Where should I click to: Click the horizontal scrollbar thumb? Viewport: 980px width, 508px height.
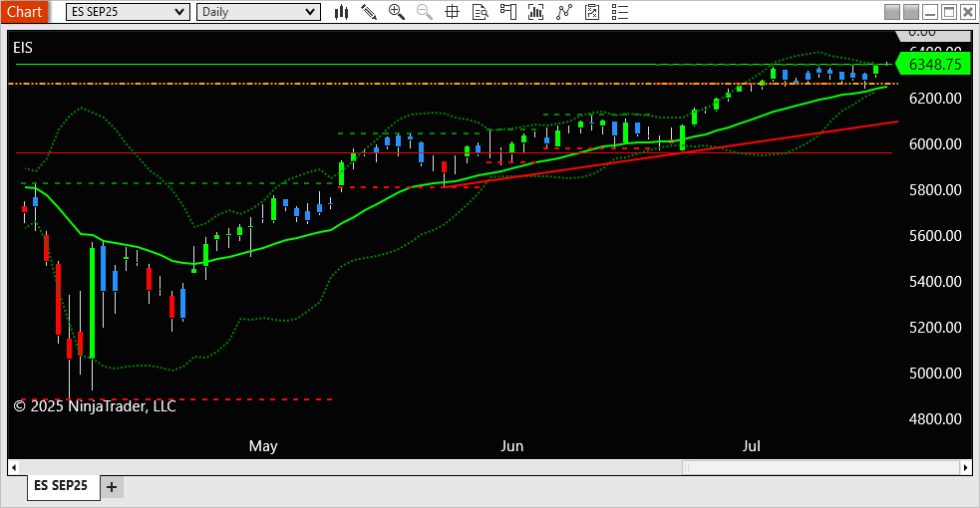820,467
